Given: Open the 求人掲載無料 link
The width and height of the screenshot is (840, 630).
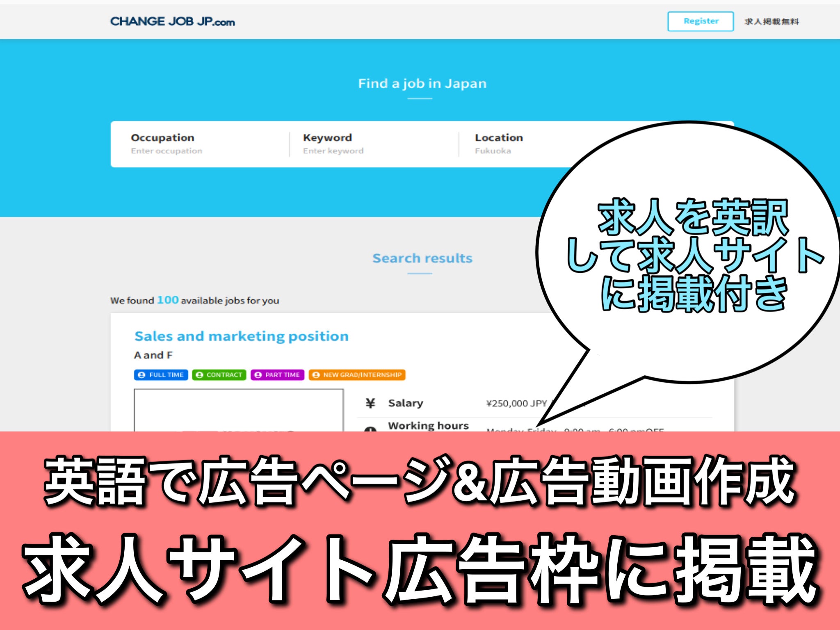Looking at the screenshot, I should [x=772, y=22].
